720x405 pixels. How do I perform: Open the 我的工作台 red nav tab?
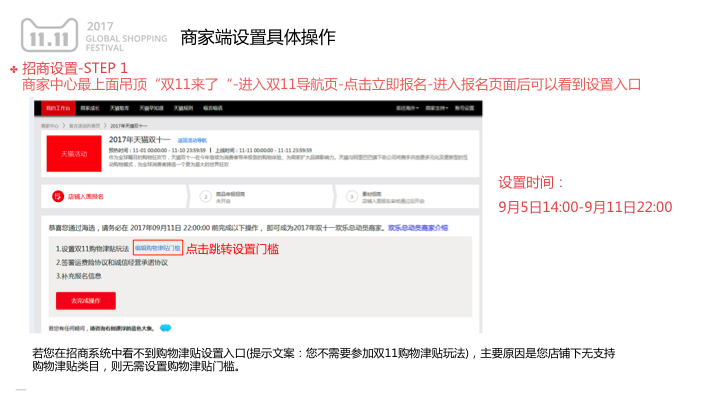[x=58, y=108]
